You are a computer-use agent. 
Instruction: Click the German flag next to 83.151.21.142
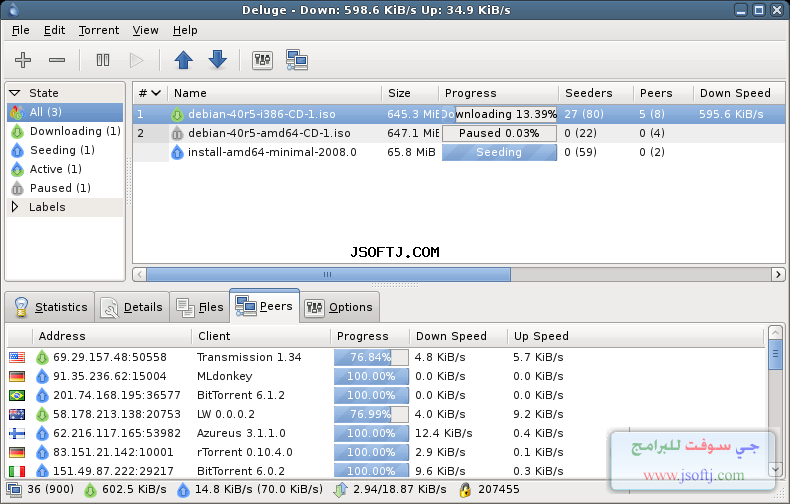click(x=17, y=452)
